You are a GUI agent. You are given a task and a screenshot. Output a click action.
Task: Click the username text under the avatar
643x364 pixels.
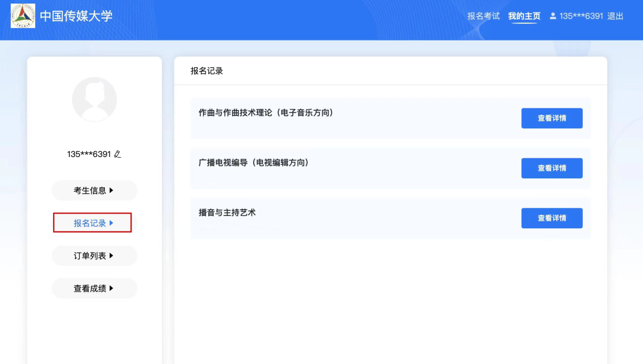(x=89, y=154)
